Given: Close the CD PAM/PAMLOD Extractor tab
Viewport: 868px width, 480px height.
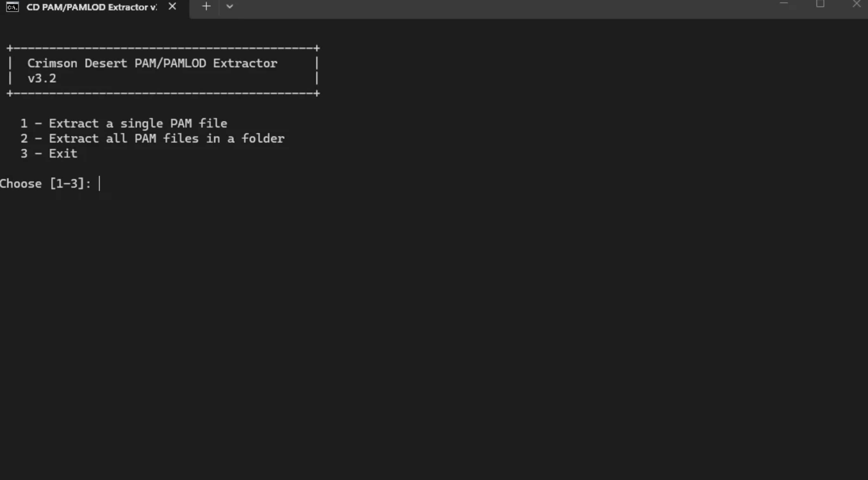Looking at the screenshot, I should 172,6.
